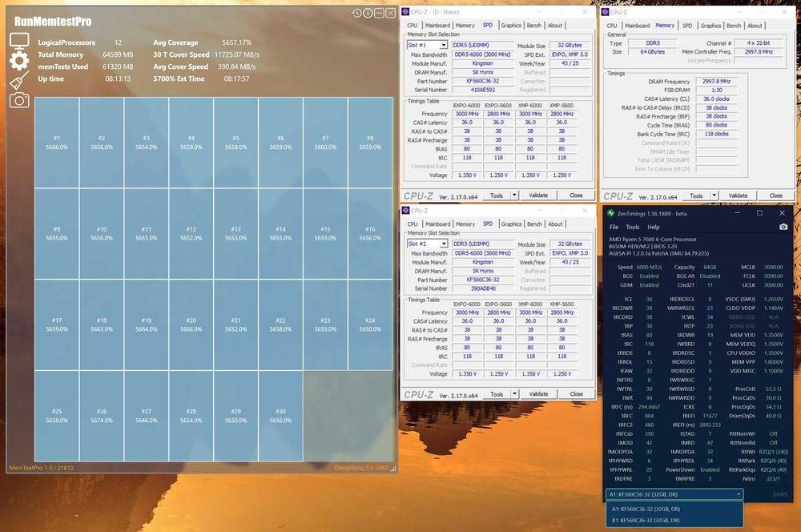Switch to Memory tab in CPU-Z Slot #2 window

tap(465, 224)
